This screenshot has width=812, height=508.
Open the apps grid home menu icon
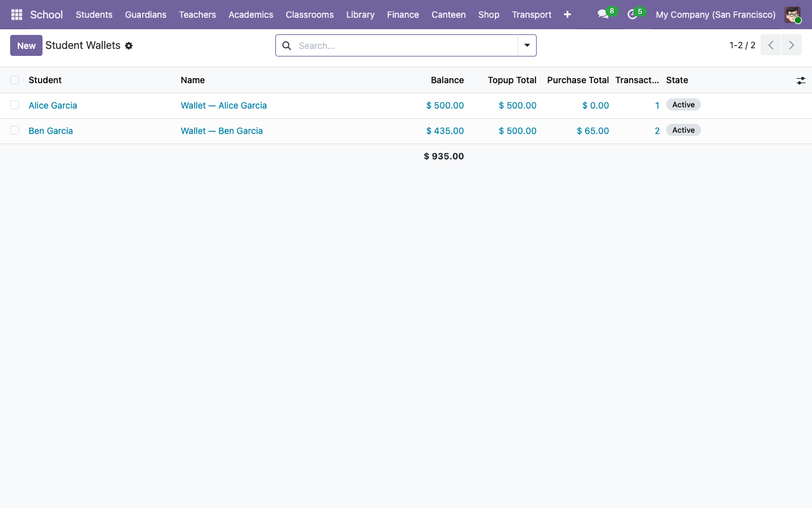[x=16, y=15]
